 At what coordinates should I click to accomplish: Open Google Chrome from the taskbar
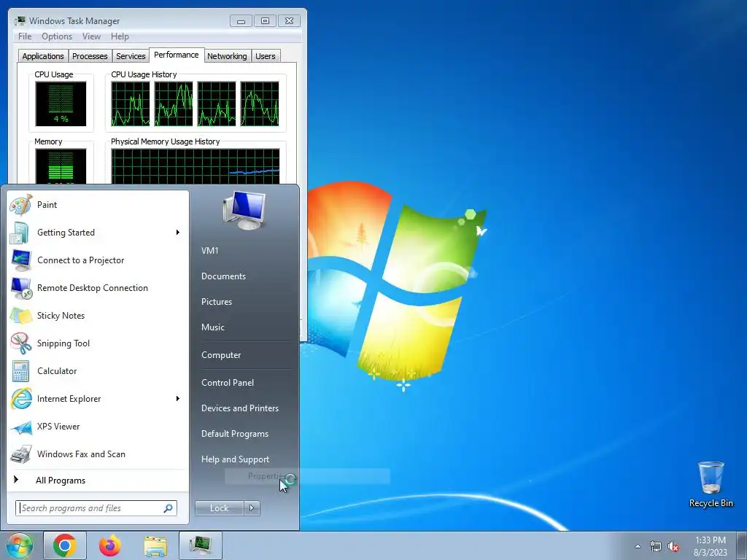click(65, 545)
